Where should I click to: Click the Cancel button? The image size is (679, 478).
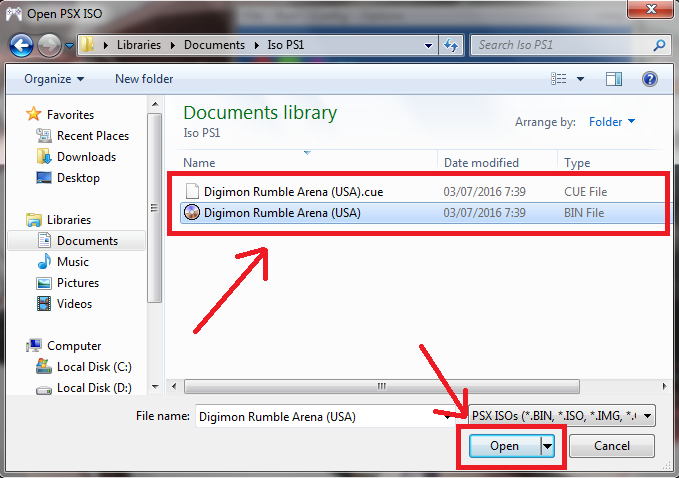(611, 446)
